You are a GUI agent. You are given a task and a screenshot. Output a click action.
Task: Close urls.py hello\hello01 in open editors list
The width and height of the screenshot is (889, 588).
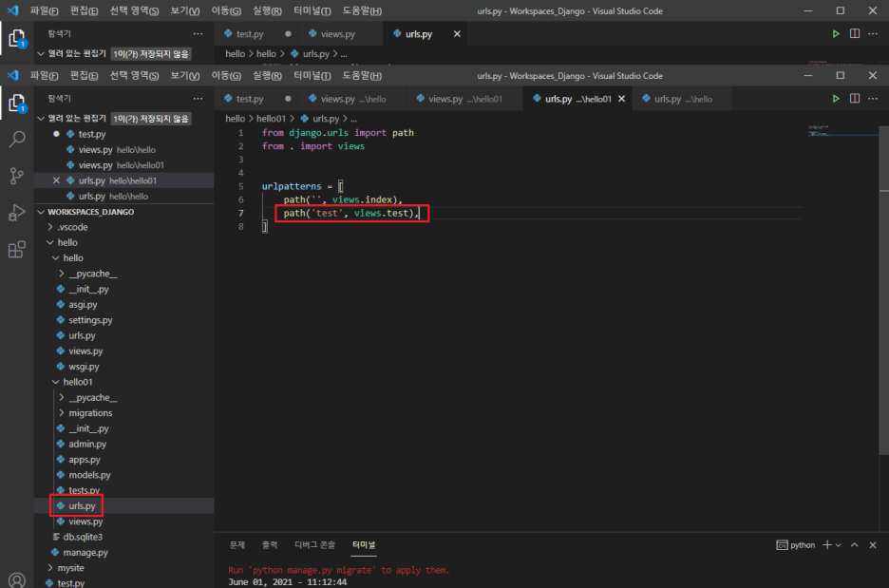56,180
